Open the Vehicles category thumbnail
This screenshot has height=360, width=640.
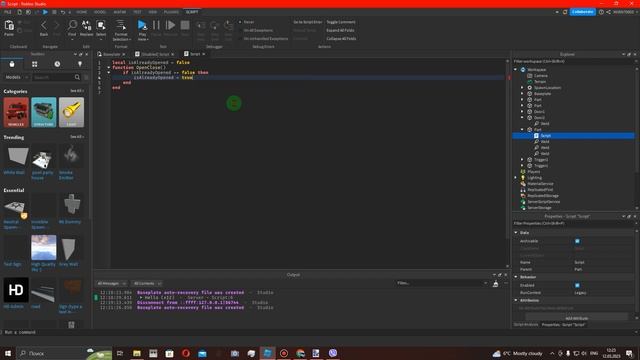[x=16, y=112]
